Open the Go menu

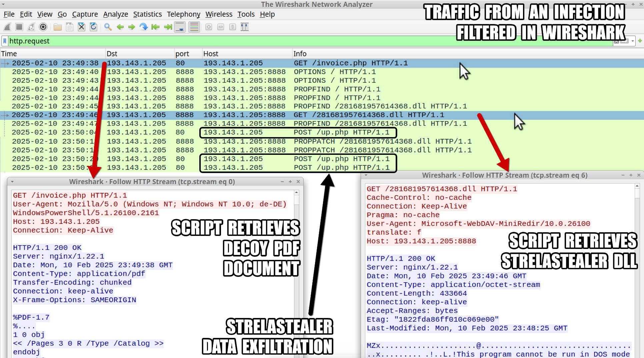pos(62,14)
